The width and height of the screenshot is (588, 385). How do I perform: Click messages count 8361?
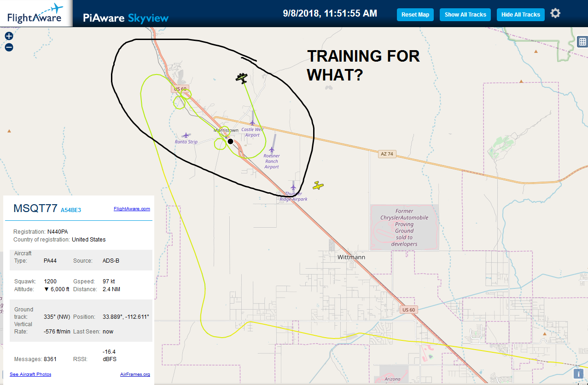pos(51,359)
